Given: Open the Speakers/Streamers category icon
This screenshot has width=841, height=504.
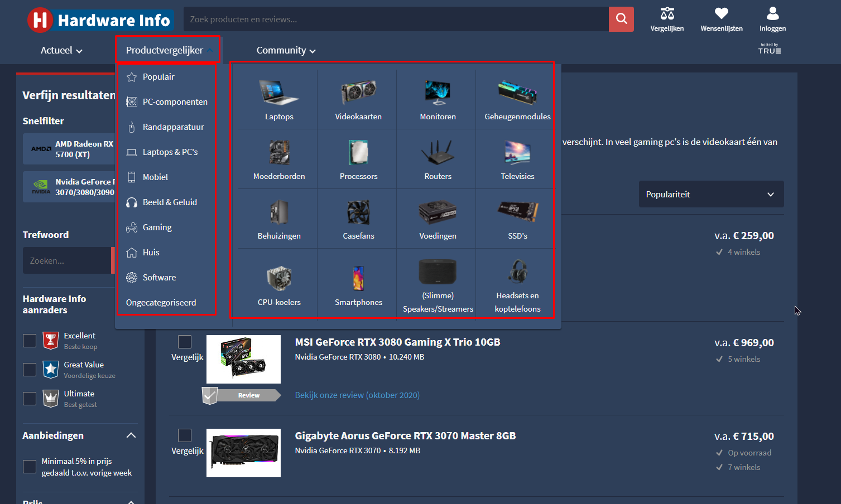Looking at the screenshot, I should (x=438, y=272).
